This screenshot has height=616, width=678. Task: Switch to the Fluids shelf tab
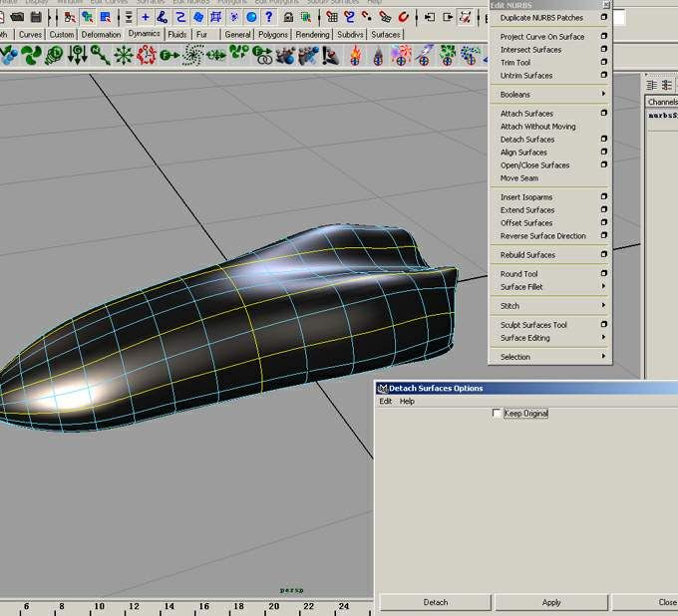176,35
